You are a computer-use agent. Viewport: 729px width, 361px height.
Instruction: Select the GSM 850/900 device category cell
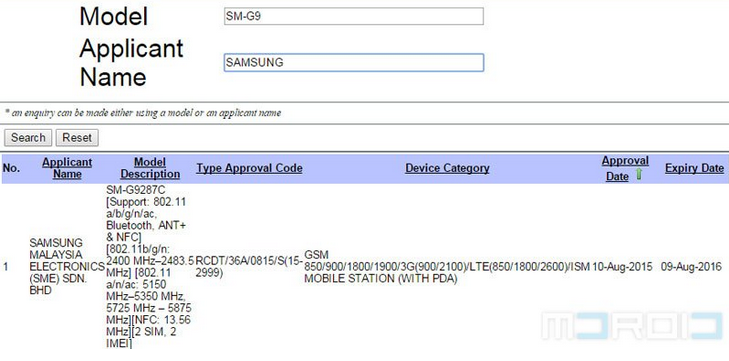pos(447,267)
